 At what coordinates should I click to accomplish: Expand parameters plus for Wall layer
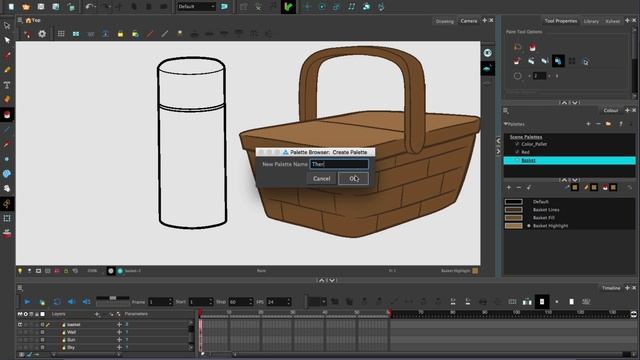119,332
